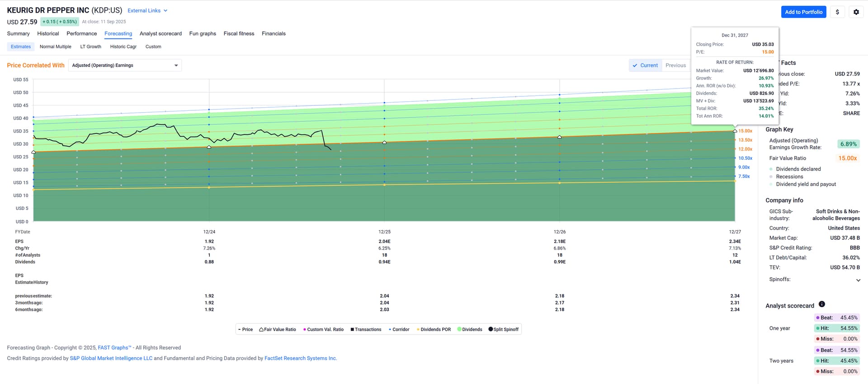The width and height of the screenshot is (868, 384).
Task: Open the FactSet Research Systems Inc. link
Action: tap(300, 358)
